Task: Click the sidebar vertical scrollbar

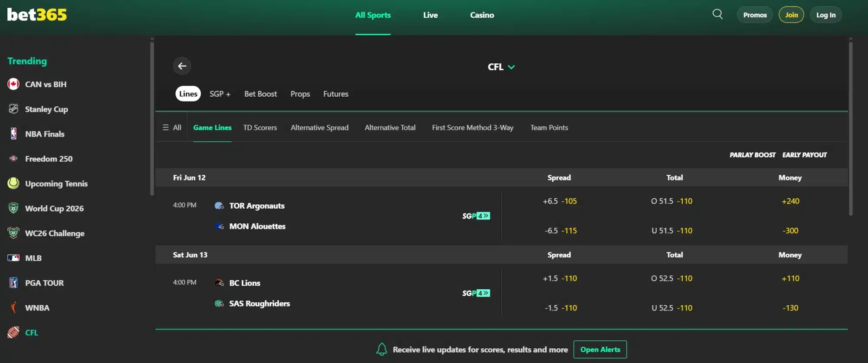Action: click(x=152, y=118)
